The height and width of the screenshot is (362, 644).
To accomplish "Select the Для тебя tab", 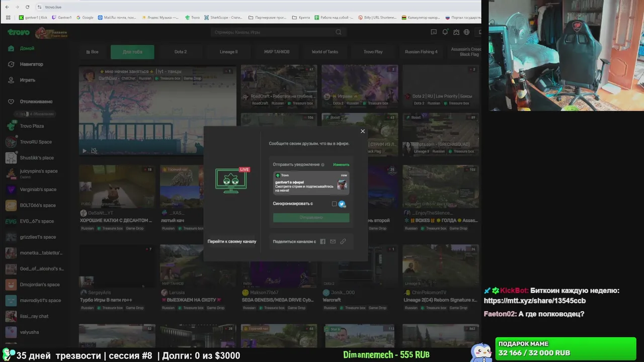I will (132, 52).
